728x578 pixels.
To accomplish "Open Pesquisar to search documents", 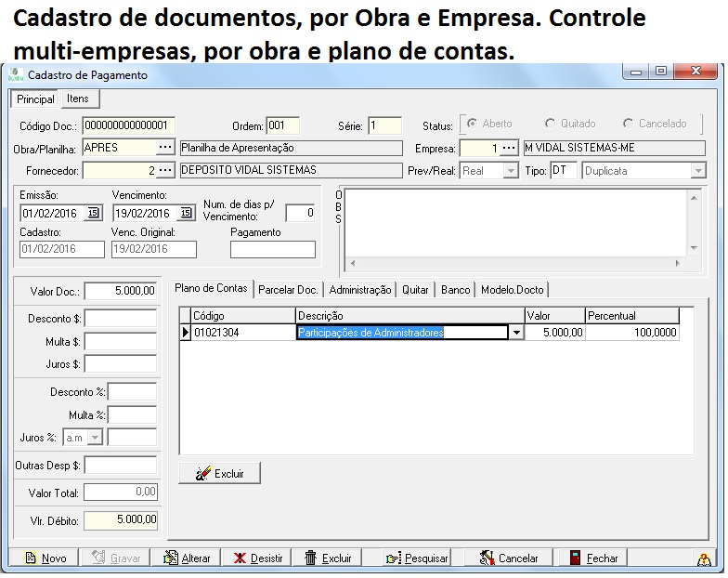I will click(417, 558).
